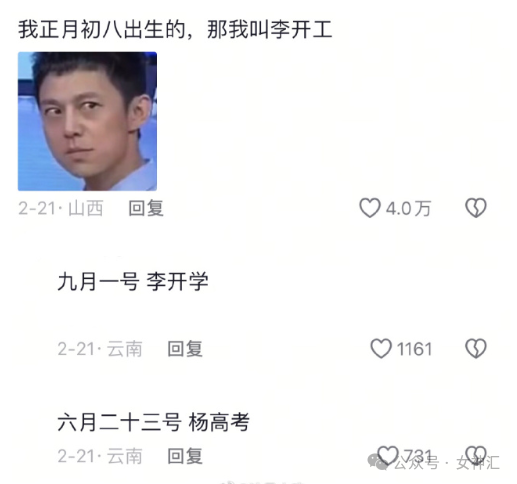Reply to the 山西 comment via 回复
Screen dimensions: 517x484
coord(146,208)
